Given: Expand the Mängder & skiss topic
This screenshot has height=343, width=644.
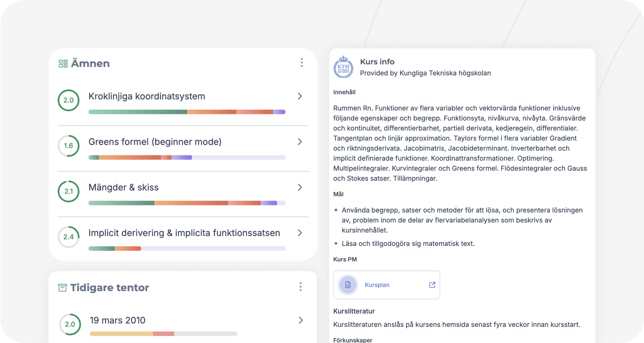Looking at the screenshot, I should click(x=300, y=188).
